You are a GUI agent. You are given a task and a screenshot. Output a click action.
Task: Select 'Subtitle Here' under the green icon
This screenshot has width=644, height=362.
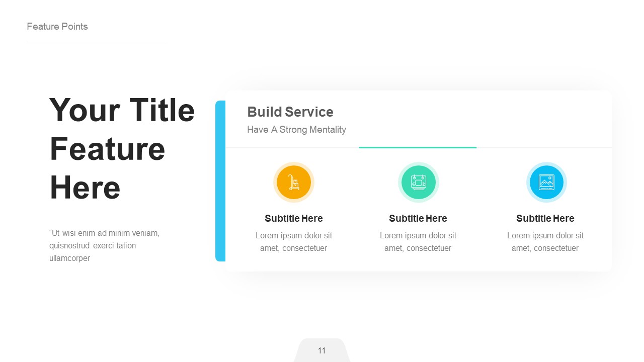coord(418,218)
